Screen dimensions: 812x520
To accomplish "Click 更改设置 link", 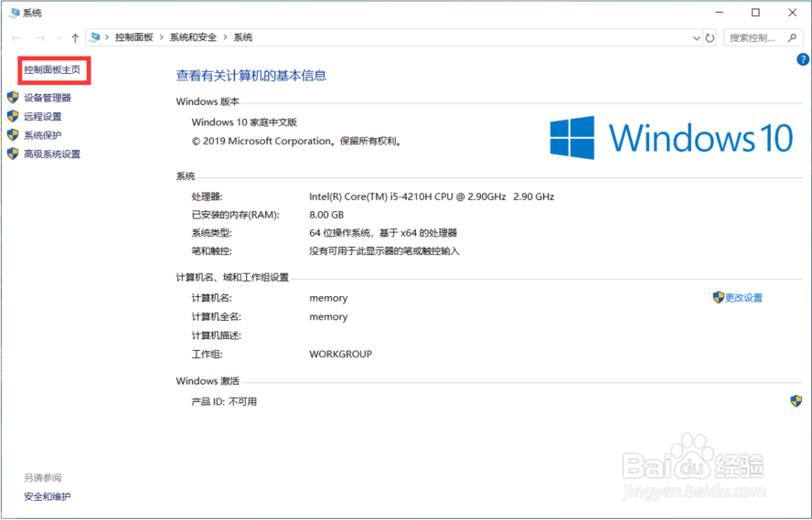I will pos(743,298).
